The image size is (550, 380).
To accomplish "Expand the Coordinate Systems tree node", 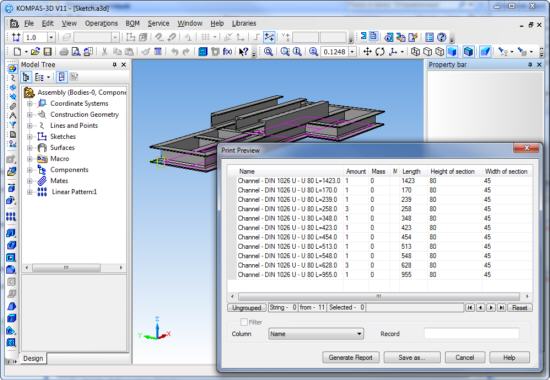I will 30,104.
